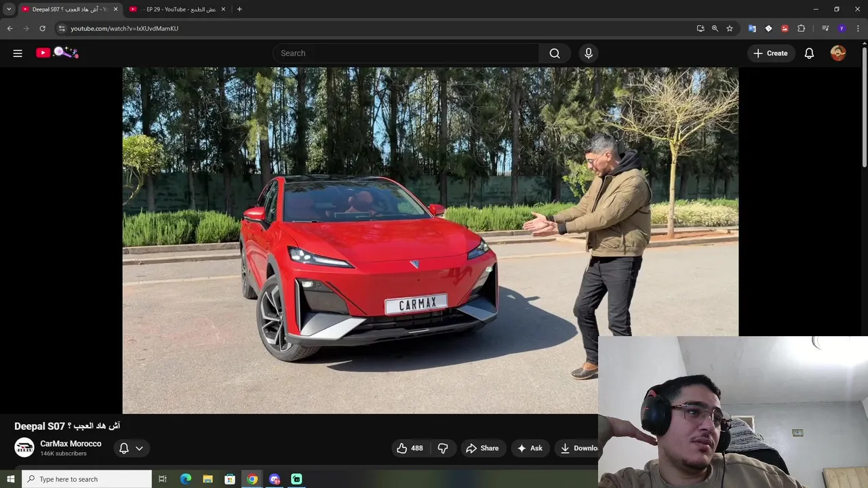Open the media control playlist icon
Screen dimensions: 868x488
tap(825, 28)
